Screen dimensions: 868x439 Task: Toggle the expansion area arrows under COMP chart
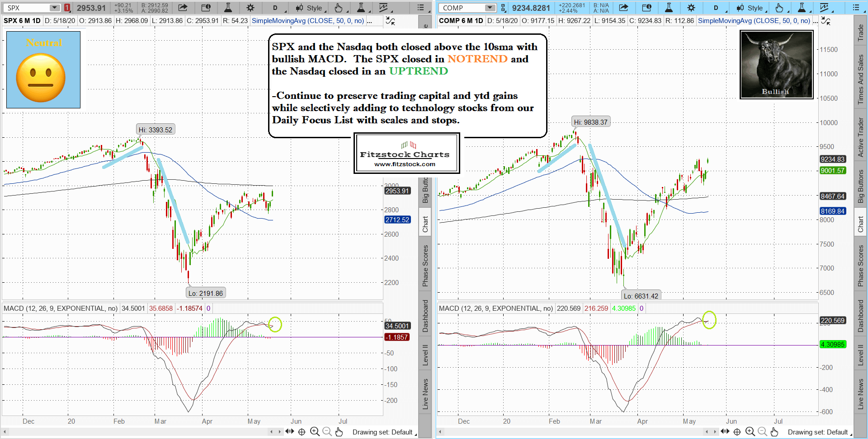(725, 432)
